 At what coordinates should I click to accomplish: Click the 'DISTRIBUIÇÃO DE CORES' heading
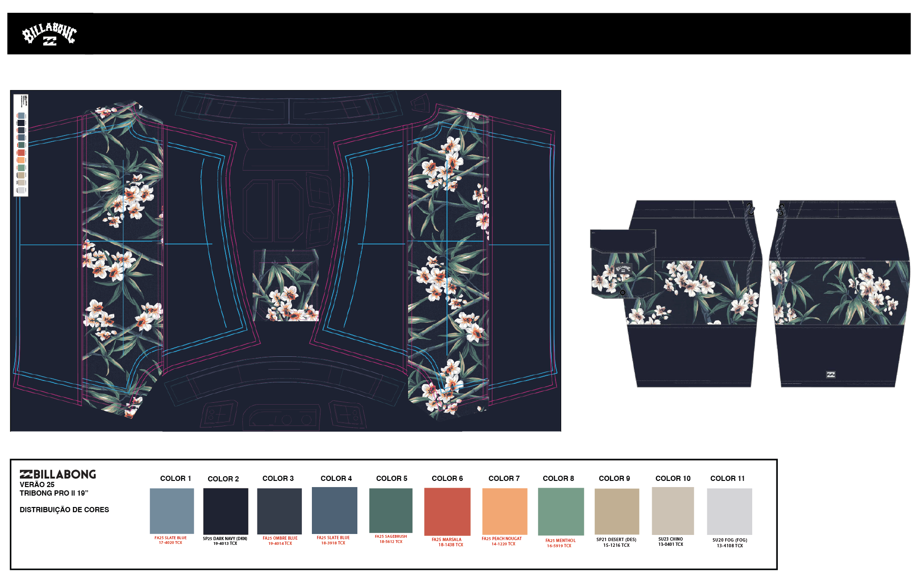64,510
